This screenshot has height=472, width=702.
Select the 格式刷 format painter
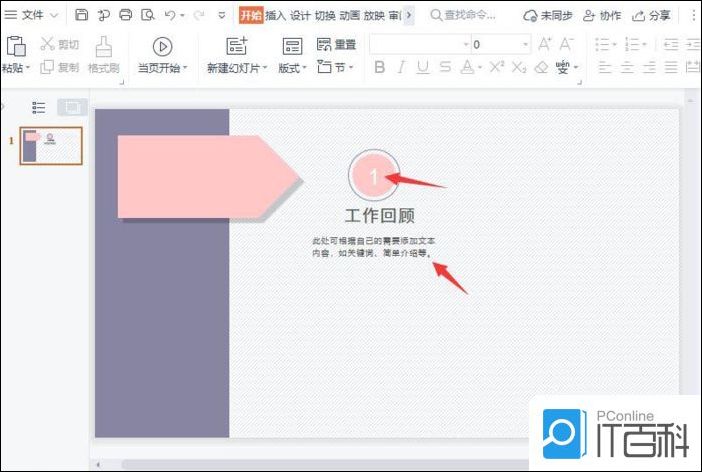click(x=104, y=55)
